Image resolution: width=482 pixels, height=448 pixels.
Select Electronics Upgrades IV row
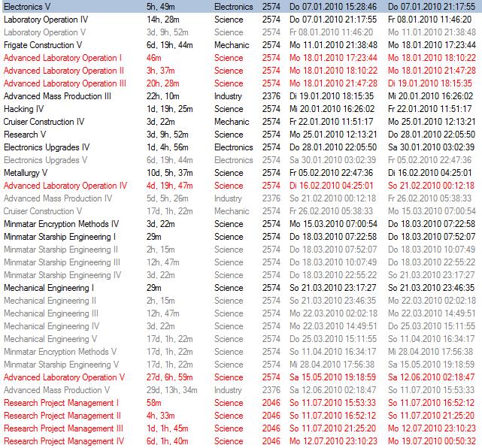tap(242, 147)
